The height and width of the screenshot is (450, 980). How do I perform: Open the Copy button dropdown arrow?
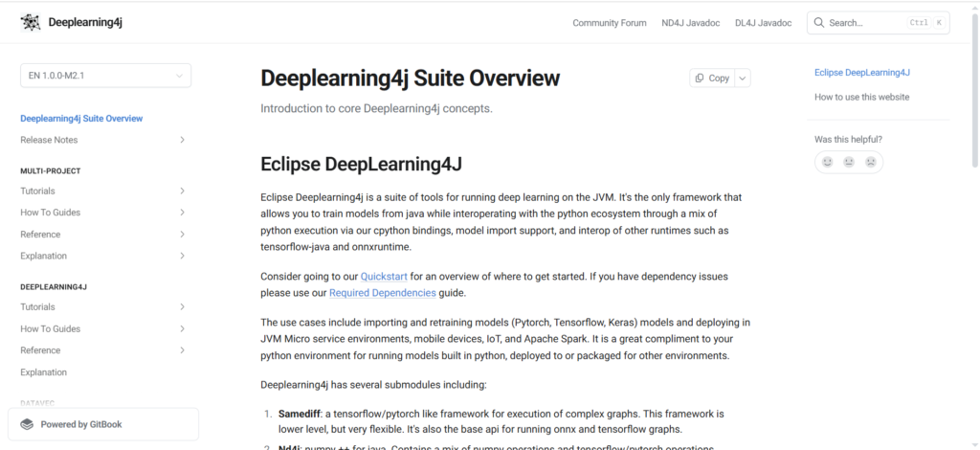[x=743, y=79]
